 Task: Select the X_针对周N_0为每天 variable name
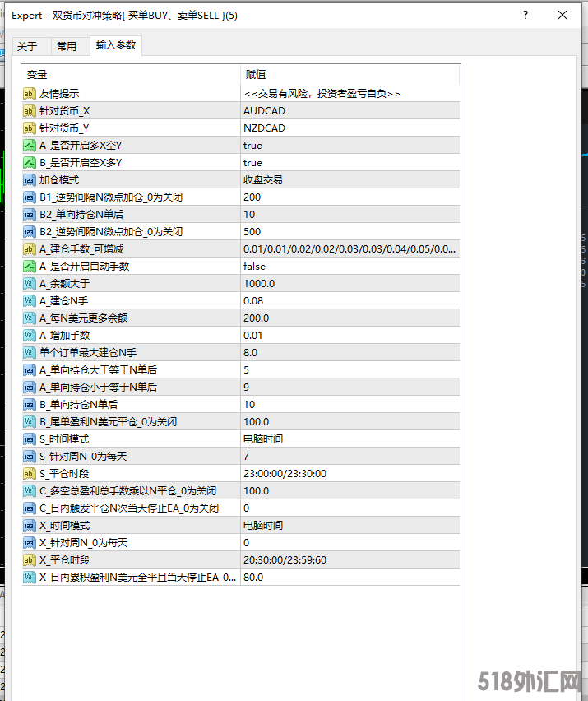click(84, 543)
